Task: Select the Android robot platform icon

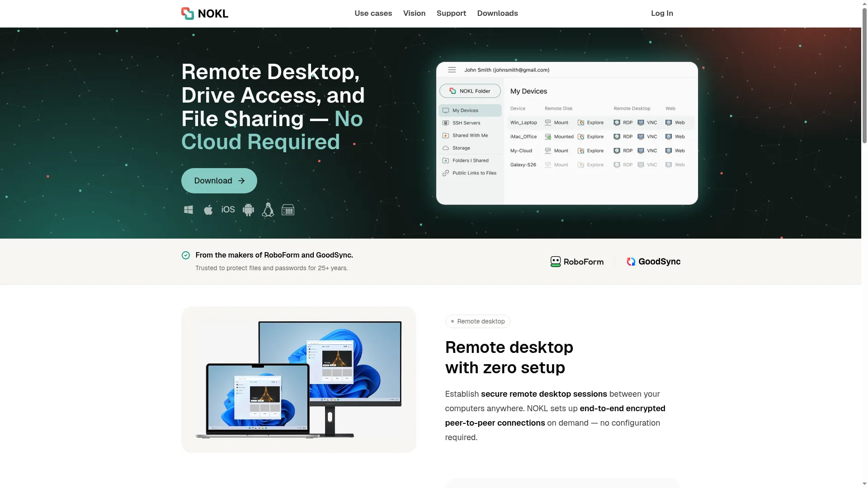Action: click(248, 210)
